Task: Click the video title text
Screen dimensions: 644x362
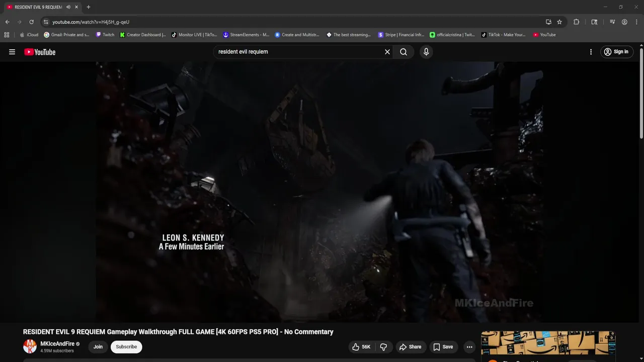Action: click(178, 332)
